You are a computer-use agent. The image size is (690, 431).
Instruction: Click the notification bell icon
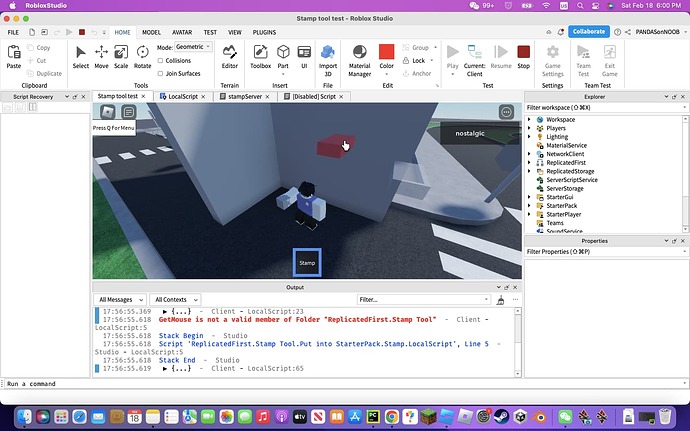(x=561, y=32)
